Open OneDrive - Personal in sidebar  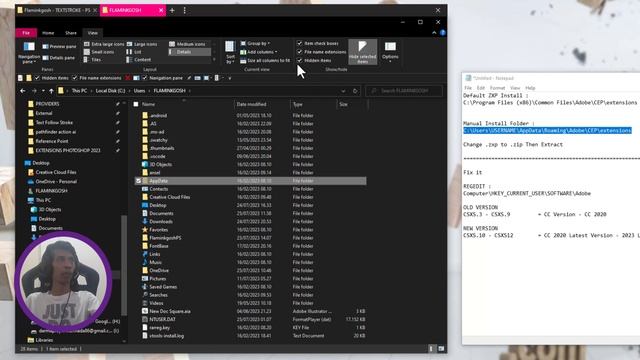[x=52, y=182]
